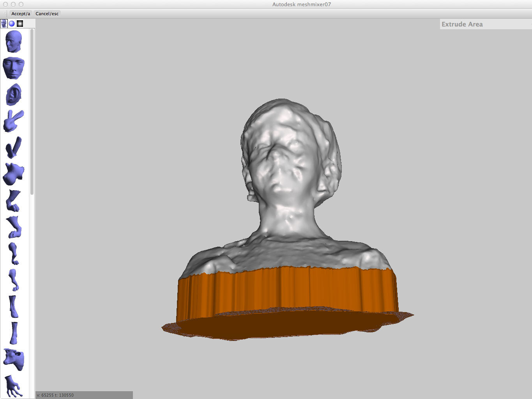Pick the face mask part

coord(14,68)
